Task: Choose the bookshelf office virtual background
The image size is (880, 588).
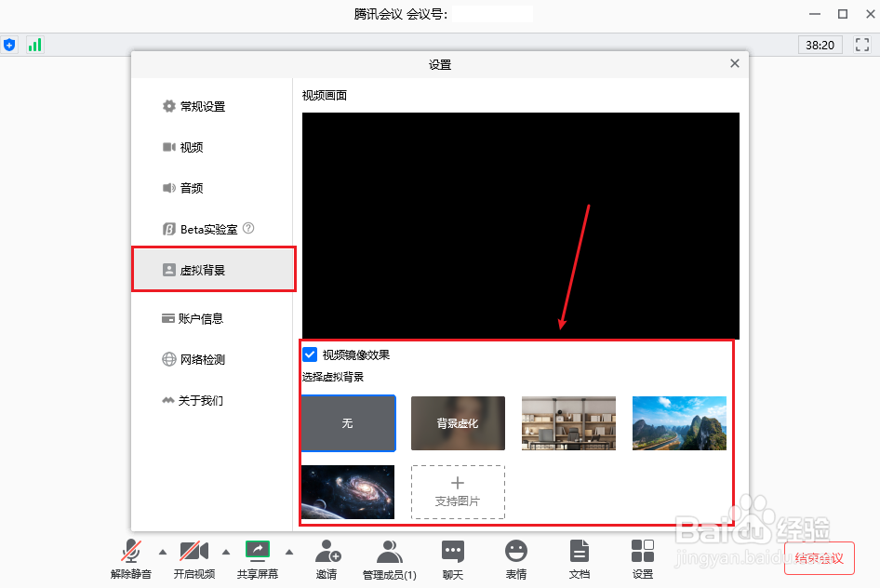Action: 568,423
